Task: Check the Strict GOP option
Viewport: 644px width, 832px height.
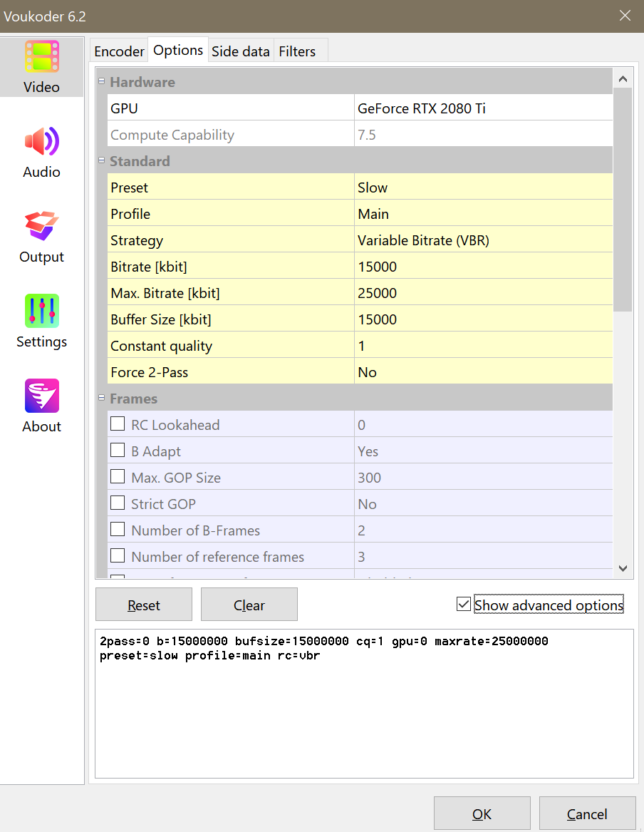Action: 118,504
